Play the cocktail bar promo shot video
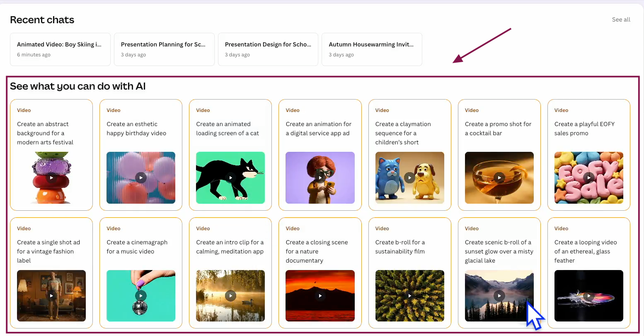 click(499, 178)
